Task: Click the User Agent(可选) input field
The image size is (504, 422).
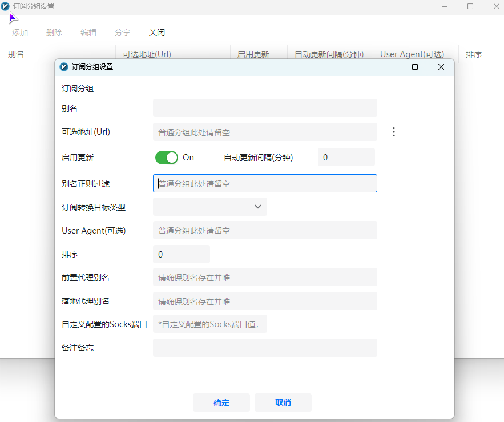Action: (x=264, y=230)
